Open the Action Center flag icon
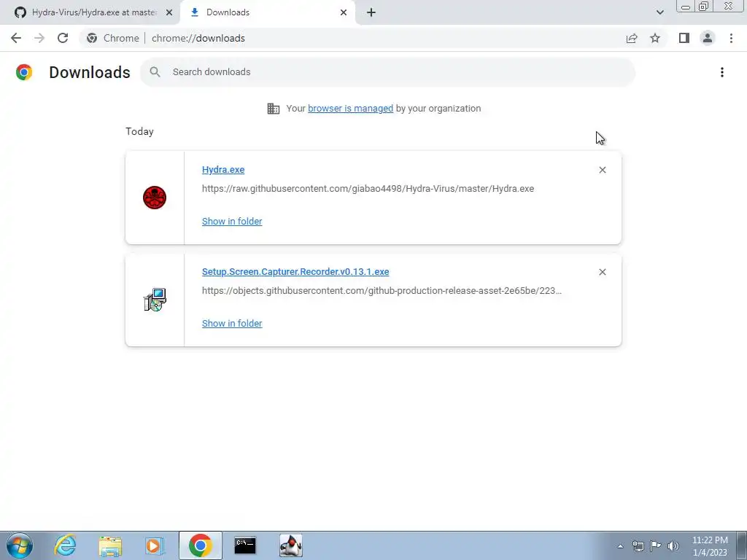The width and height of the screenshot is (747, 560). [656, 546]
